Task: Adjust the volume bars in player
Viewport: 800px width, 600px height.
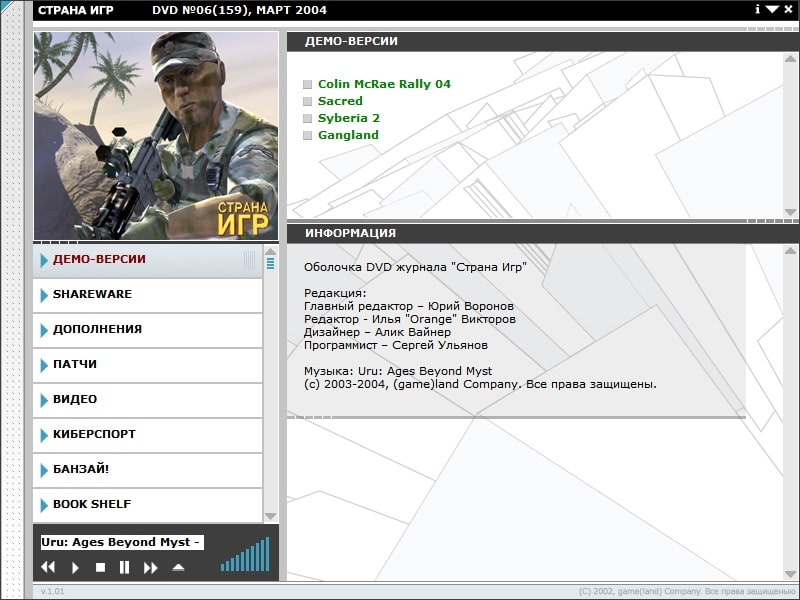Action: (x=245, y=554)
